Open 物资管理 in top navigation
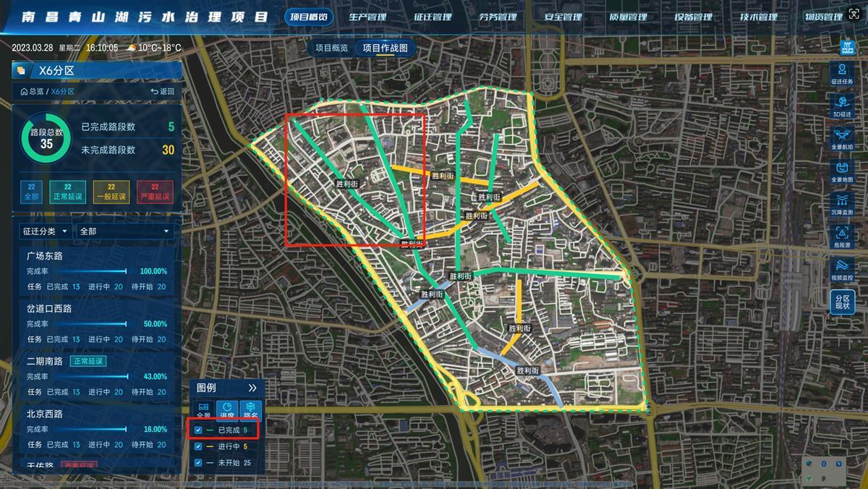This screenshot has width=868, height=489. (x=823, y=17)
